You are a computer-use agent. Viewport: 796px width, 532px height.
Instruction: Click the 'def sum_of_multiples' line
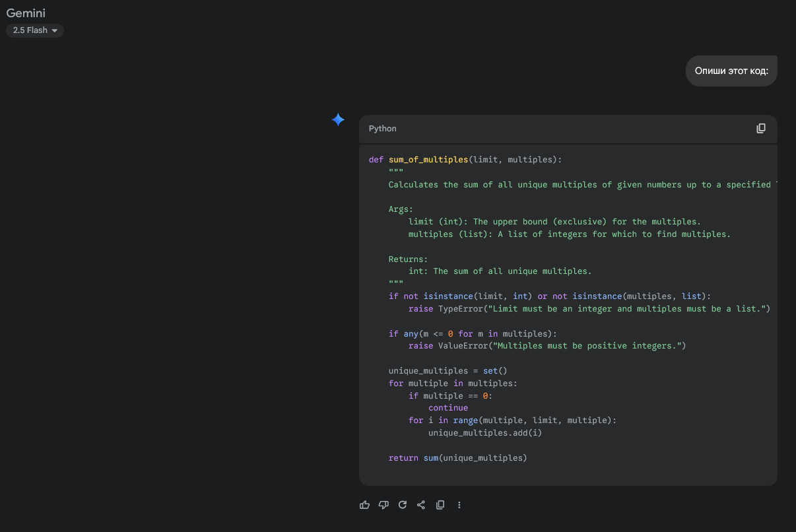465,160
